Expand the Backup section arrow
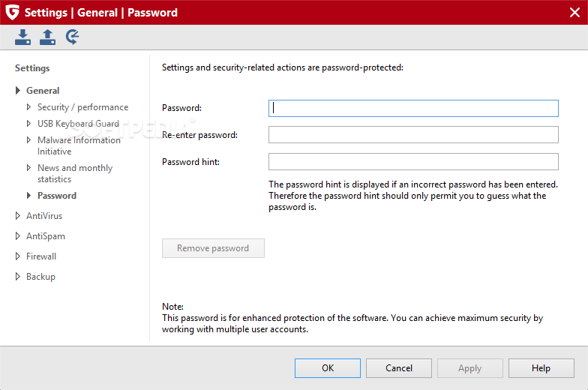 (18, 276)
